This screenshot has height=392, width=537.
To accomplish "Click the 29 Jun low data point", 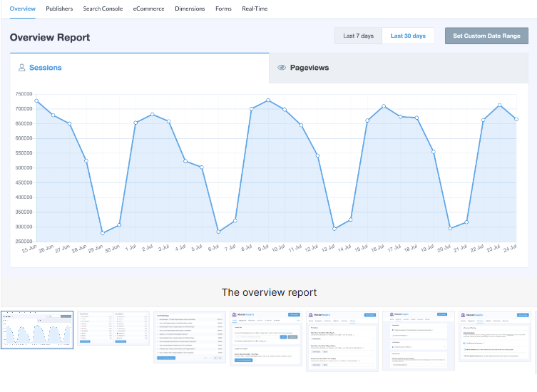I will tap(103, 233).
